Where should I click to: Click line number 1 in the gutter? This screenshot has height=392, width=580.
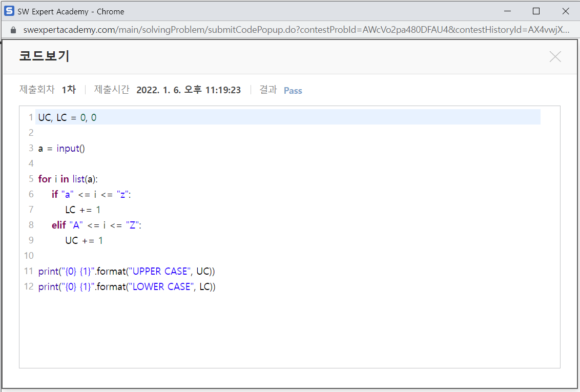[31, 118]
